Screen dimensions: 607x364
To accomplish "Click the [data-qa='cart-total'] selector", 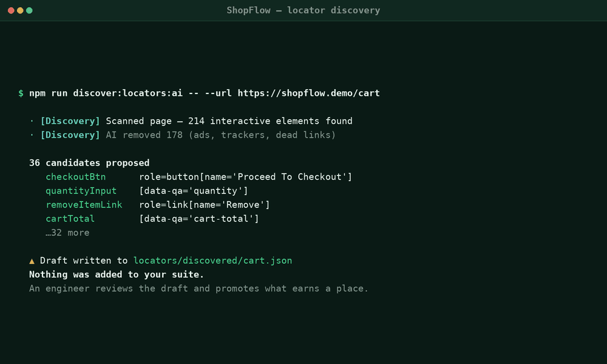I will coord(199,218).
